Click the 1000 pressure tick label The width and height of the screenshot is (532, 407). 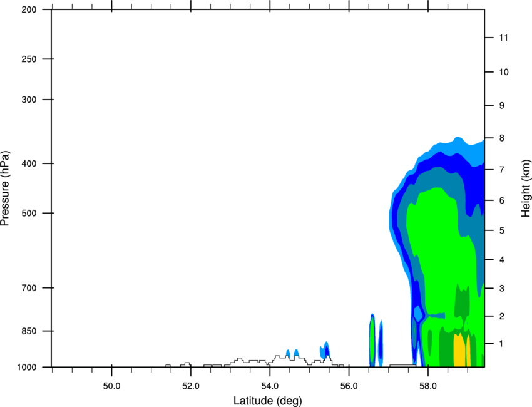pyautogui.click(x=27, y=368)
